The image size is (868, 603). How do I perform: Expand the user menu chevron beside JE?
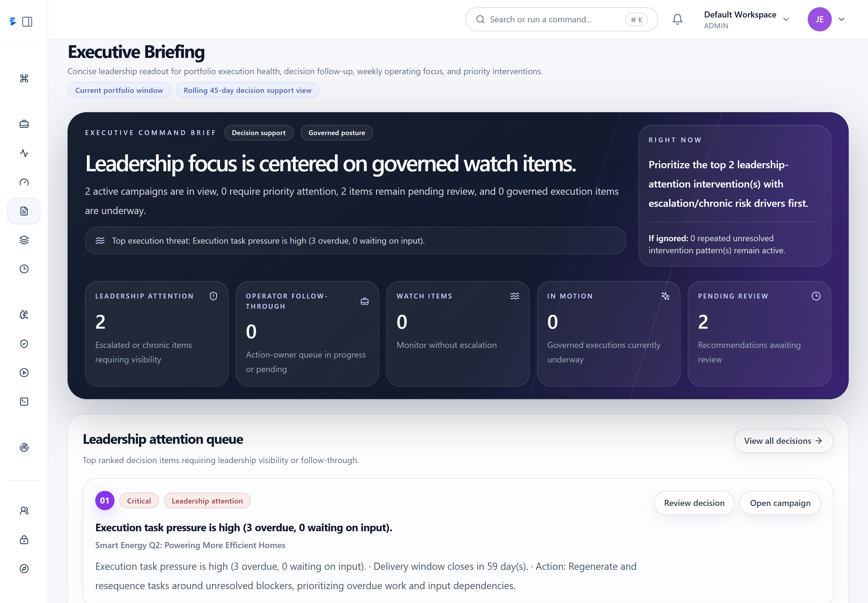[841, 19]
